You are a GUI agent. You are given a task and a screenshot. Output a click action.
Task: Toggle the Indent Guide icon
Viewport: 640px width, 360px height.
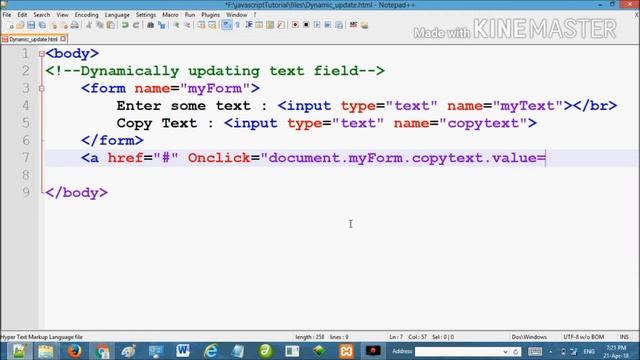click(249, 25)
